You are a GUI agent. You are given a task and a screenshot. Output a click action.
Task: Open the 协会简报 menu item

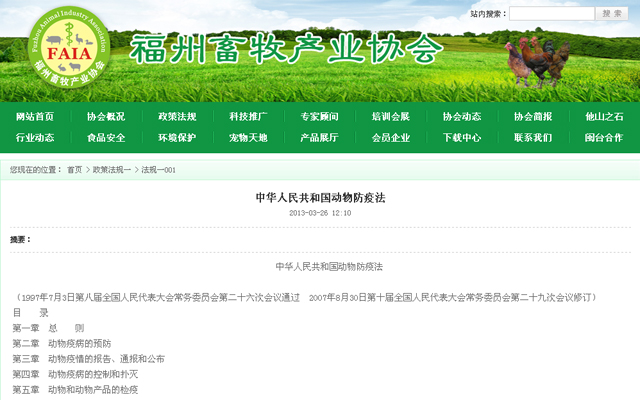[x=533, y=116]
